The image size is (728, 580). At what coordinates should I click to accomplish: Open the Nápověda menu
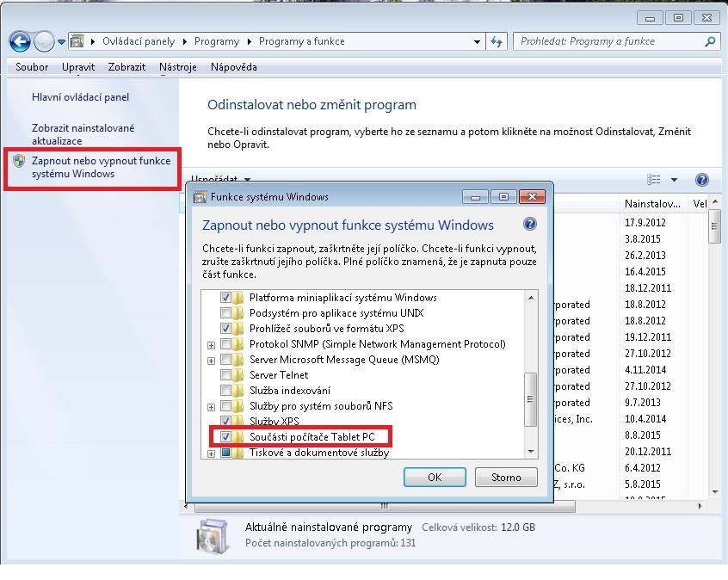coord(233,67)
